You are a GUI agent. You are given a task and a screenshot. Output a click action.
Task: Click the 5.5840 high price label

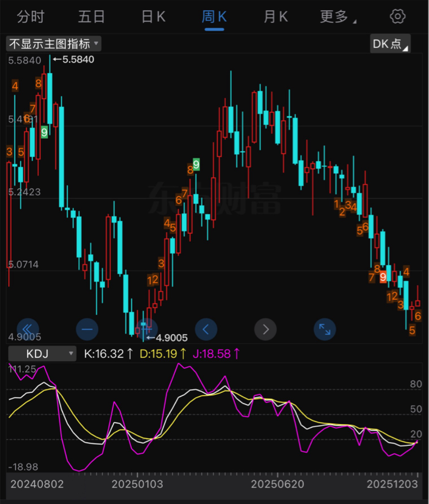(74, 60)
